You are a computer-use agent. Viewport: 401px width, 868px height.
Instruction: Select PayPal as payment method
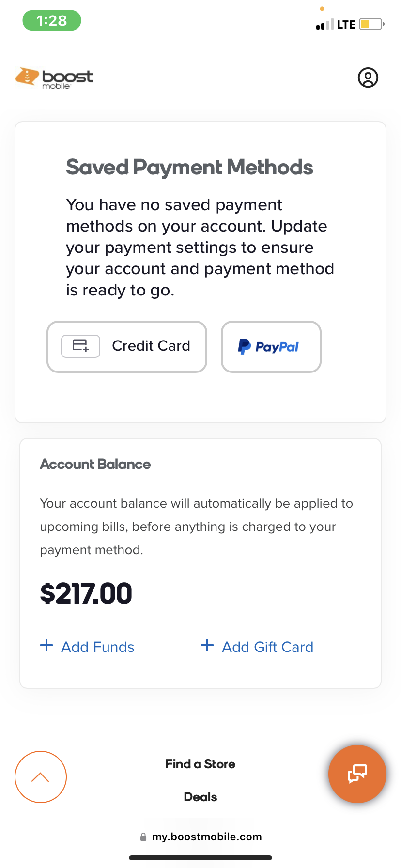(271, 347)
